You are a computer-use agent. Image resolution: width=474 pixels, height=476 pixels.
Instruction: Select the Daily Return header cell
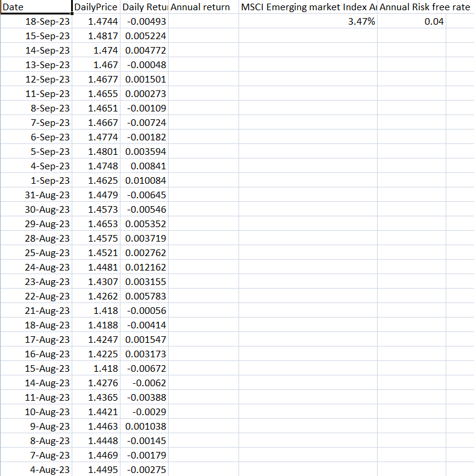click(x=144, y=7)
